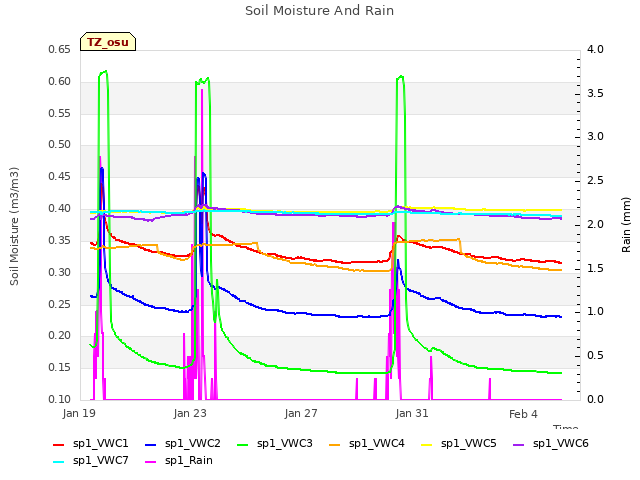
Task: Click the green sp1_VWC3 legend swatch
Action: (243, 445)
